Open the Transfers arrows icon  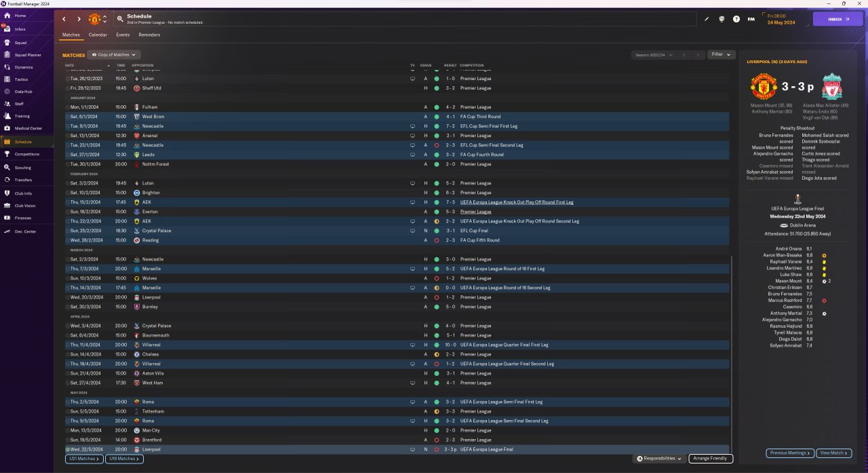coord(7,180)
